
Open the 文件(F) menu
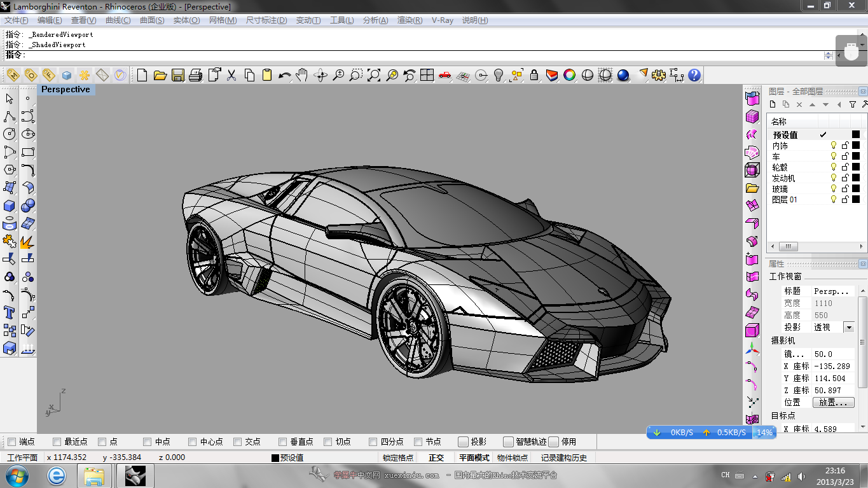[x=17, y=20]
